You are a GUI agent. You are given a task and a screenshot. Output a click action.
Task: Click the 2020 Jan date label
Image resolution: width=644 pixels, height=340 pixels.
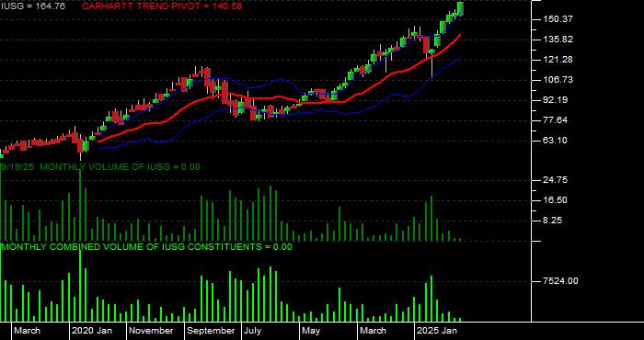(x=92, y=331)
